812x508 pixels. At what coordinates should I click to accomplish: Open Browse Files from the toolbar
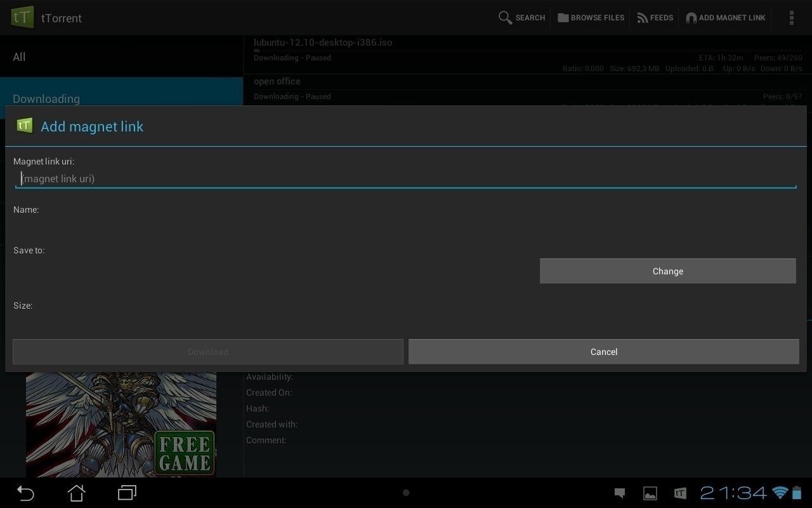pos(591,18)
